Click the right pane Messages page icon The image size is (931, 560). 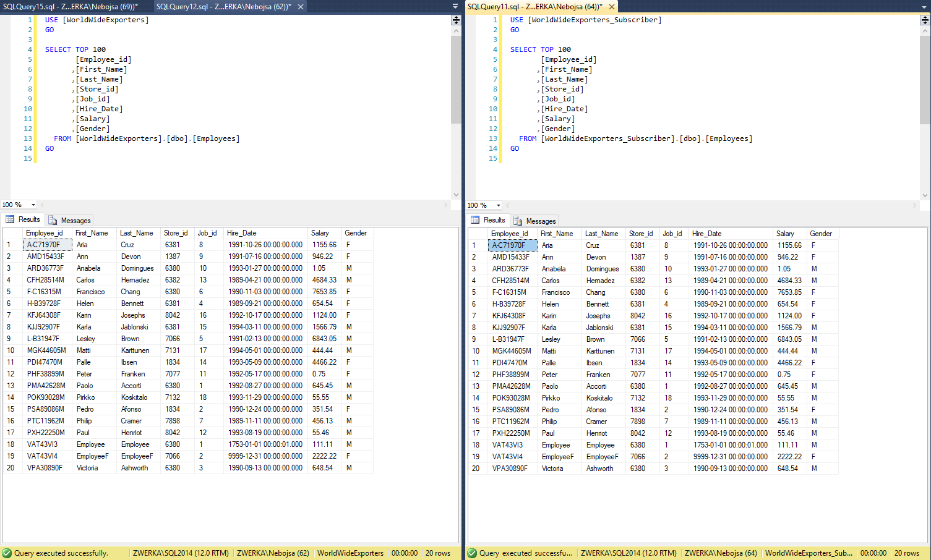518,221
